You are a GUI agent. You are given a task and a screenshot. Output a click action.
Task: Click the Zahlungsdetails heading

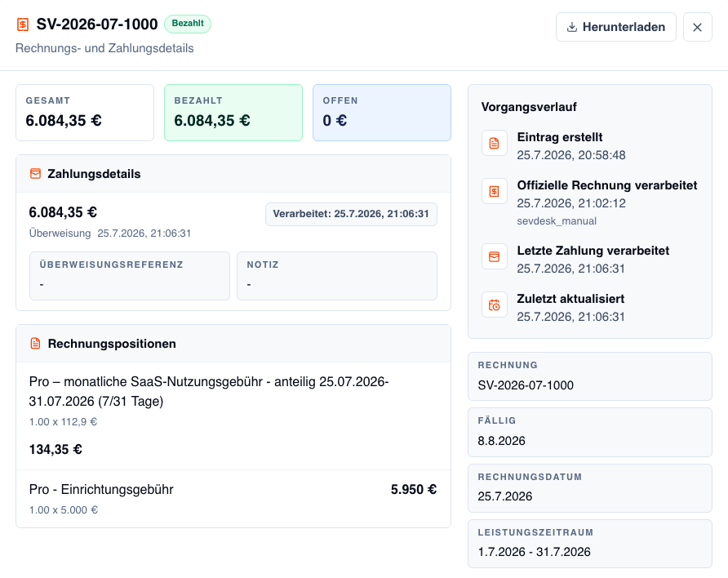(94, 174)
